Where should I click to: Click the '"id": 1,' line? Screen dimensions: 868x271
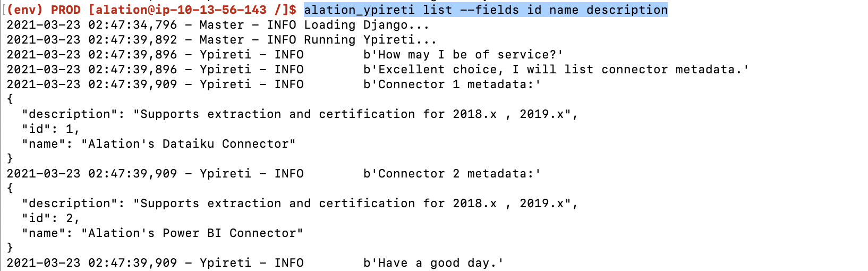(50, 129)
